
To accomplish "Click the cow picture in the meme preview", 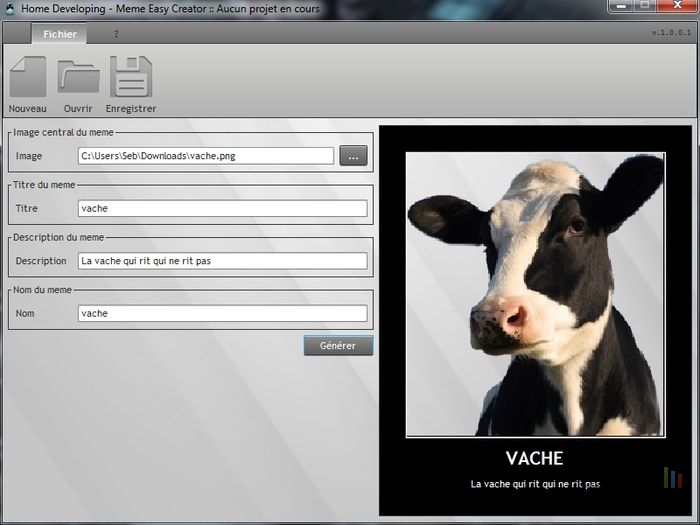I will (x=536, y=295).
